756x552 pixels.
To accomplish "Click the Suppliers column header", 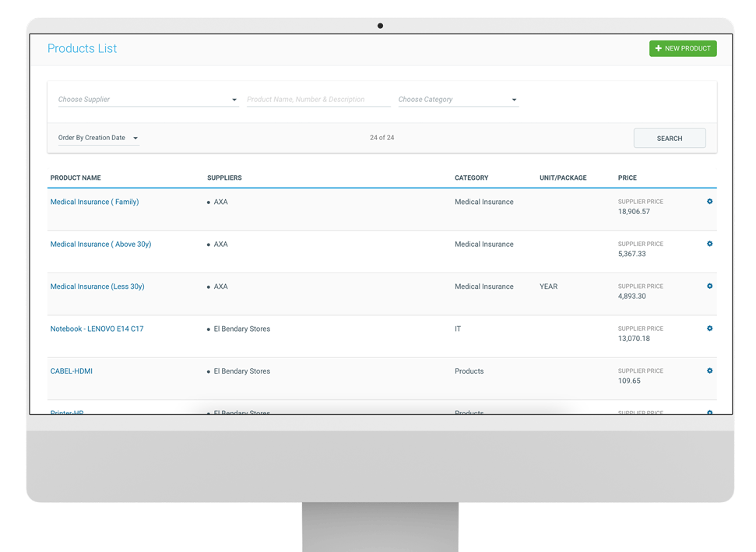I will tap(224, 178).
